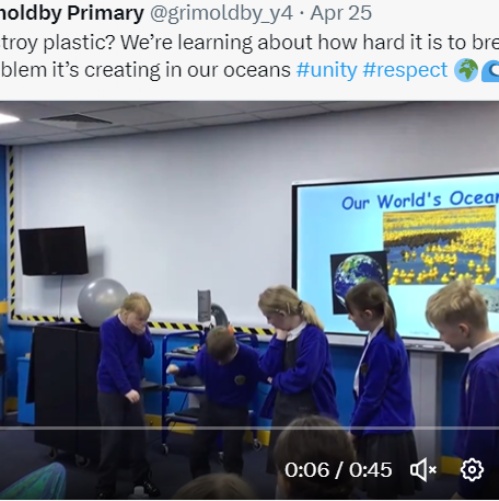This screenshot has height=501, width=499.
Task: Click the second tweet line about oceans
Action: pyautogui.click(x=145, y=70)
